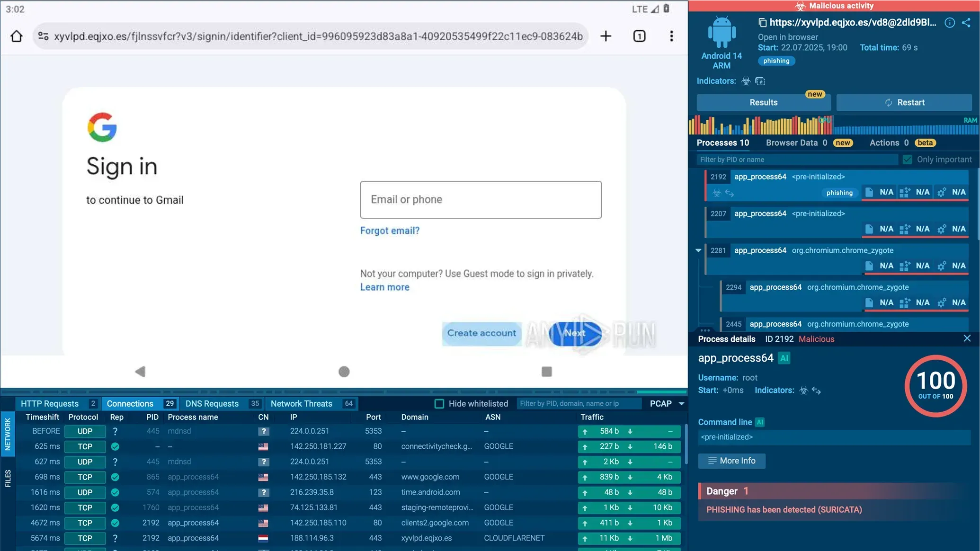The width and height of the screenshot is (980, 551).
Task: Toggle the Only important checkbox
Action: click(x=907, y=160)
